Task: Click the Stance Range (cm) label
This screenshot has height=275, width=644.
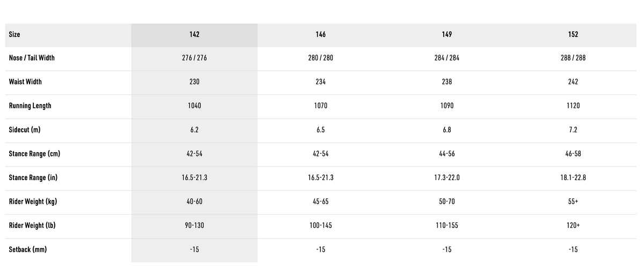Action: pyautogui.click(x=34, y=153)
